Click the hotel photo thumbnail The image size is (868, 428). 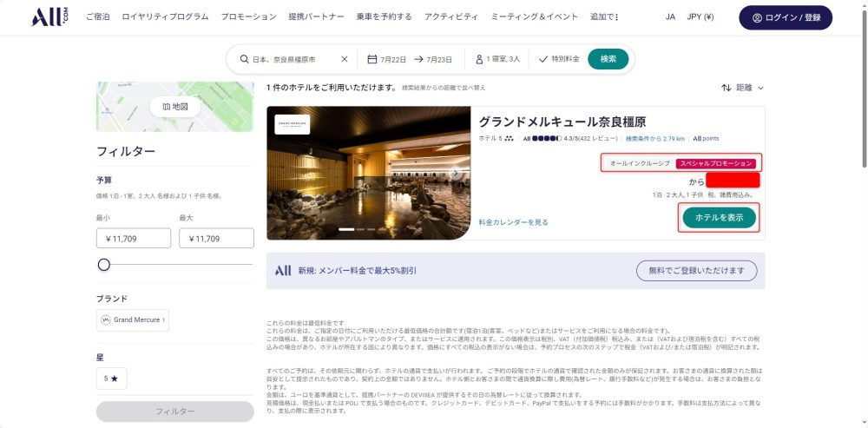pyautogui.click(x=369, y=174)
